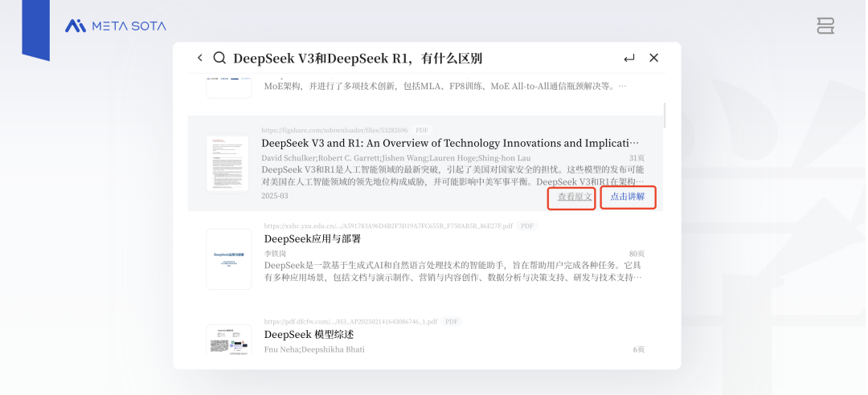
Task: Click PDF tag next to yzu.edu.cn URL
Action: [x=527, y=226]
